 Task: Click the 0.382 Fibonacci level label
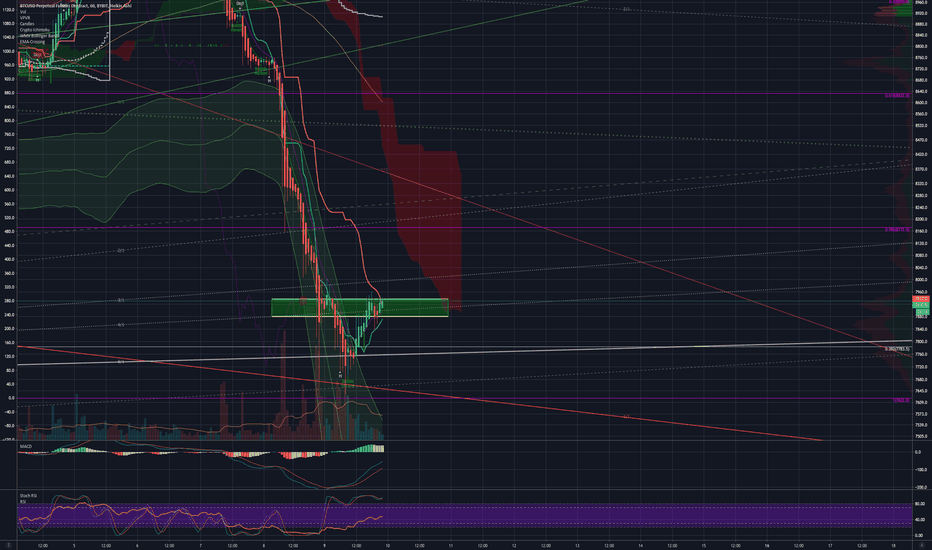click(x=897, y=349)
